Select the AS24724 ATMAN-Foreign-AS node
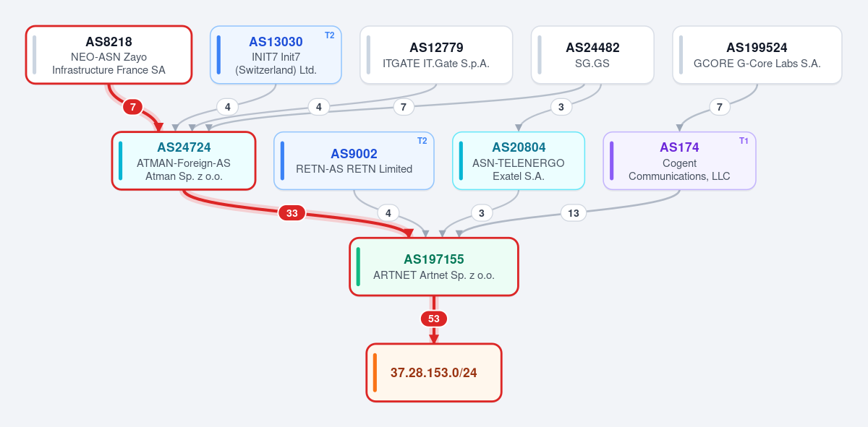The width and height of the screenshot is (868, 427). tap(184, 160)
